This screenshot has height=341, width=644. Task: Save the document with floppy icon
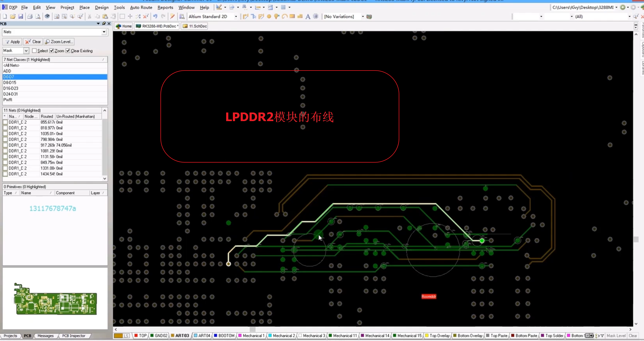pyautogui.click(x=21, y=17)
